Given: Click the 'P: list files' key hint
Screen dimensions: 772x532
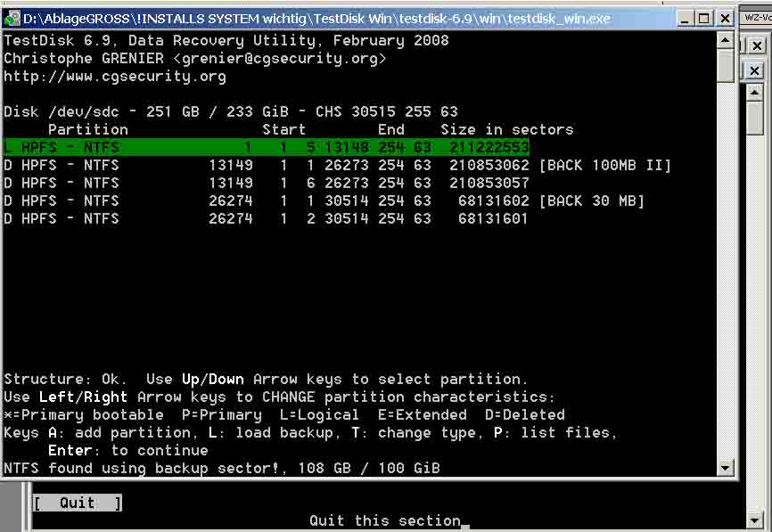Looking at the screenshot, I should (x=552, y=433).
